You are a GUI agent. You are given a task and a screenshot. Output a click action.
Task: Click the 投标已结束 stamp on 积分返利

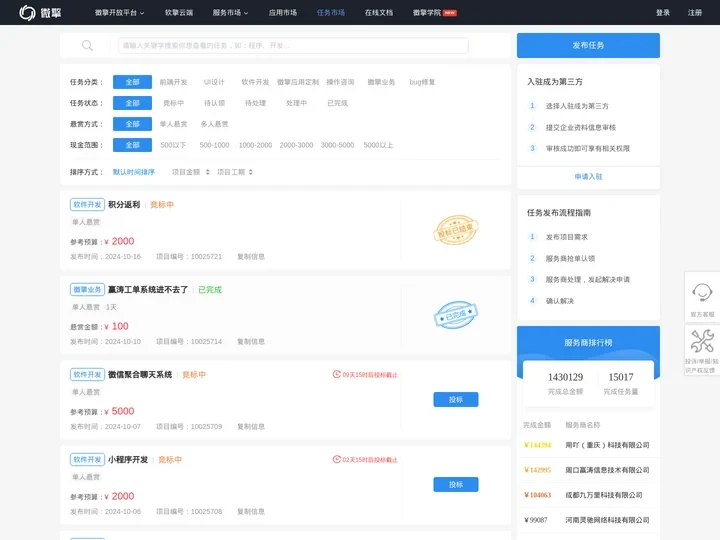point(456,230)
